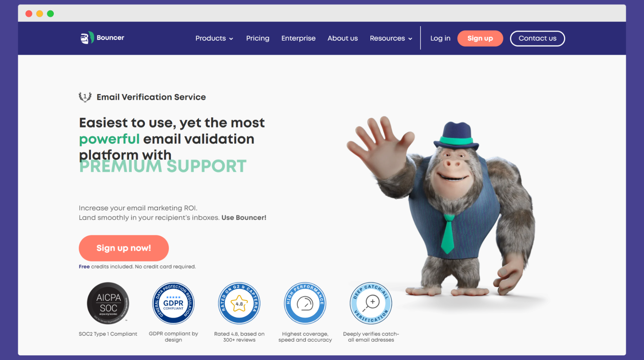
Task: Click the Sign up header button
Action: coord(480,38)
